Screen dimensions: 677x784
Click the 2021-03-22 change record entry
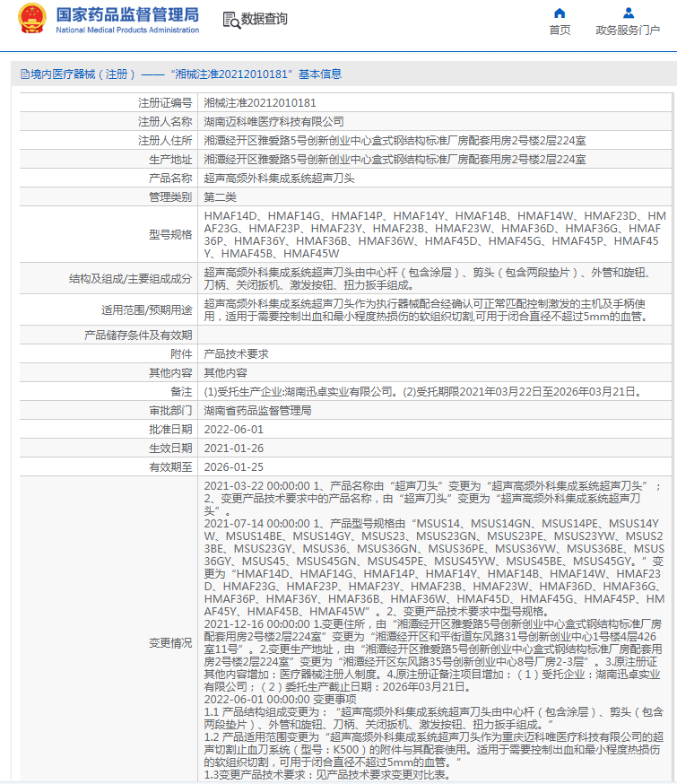click(433, 499)
